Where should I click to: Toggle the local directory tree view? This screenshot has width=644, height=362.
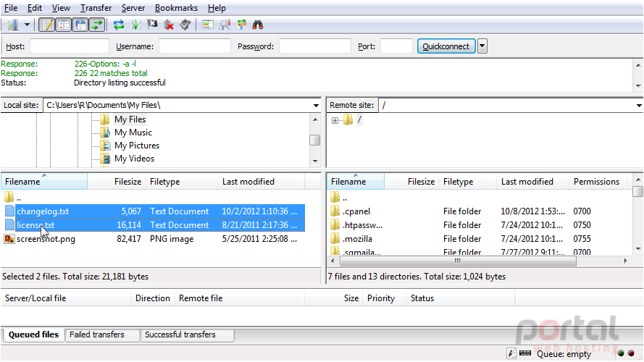pyautogui.click(x=64, y=25)
